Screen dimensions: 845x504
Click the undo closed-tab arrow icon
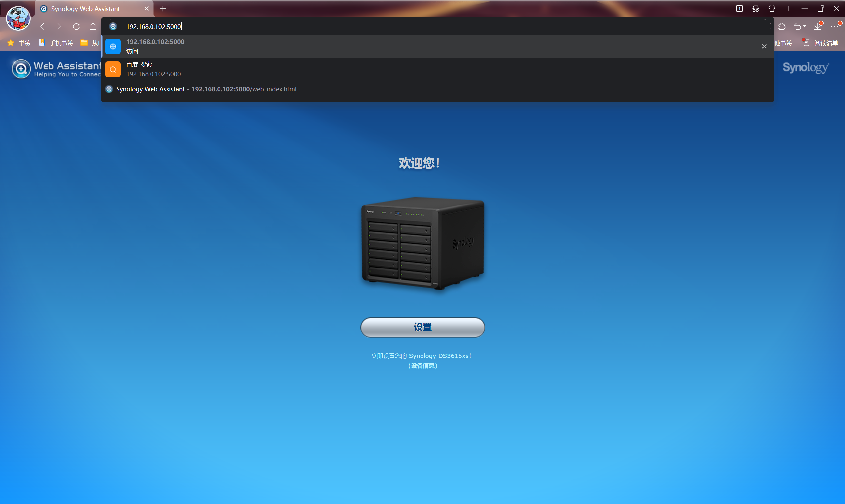pos(797,26)
